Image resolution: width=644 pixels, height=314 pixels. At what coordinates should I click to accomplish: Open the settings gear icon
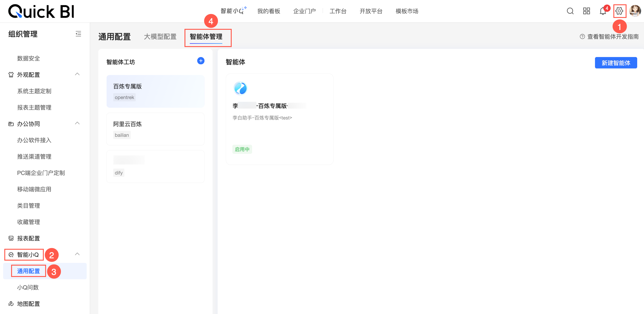(x=619, y=11)
